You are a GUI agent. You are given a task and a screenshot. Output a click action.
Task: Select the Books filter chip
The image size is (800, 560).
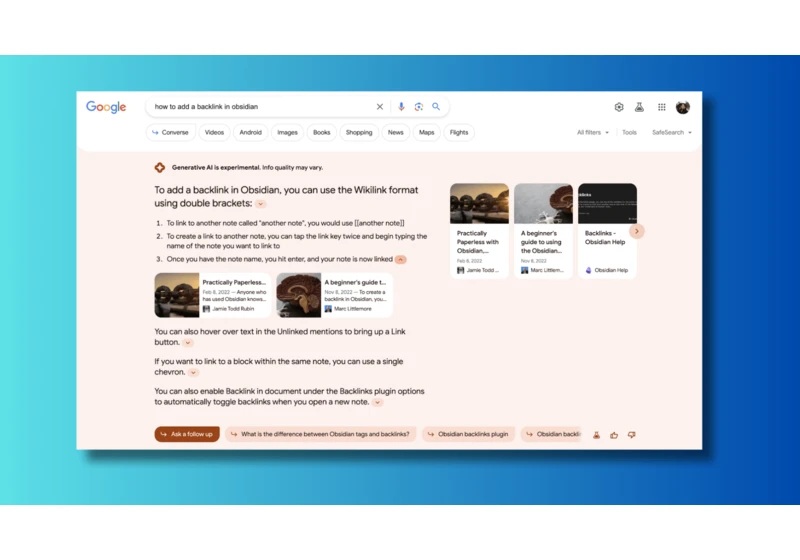[x=321, y=133]
